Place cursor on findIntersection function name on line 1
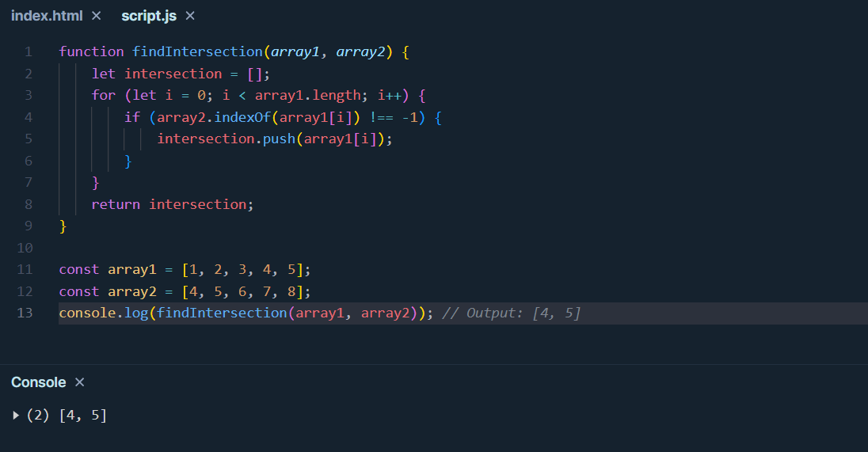The height and width of the screenshot is (452, 868). (197, 52)
